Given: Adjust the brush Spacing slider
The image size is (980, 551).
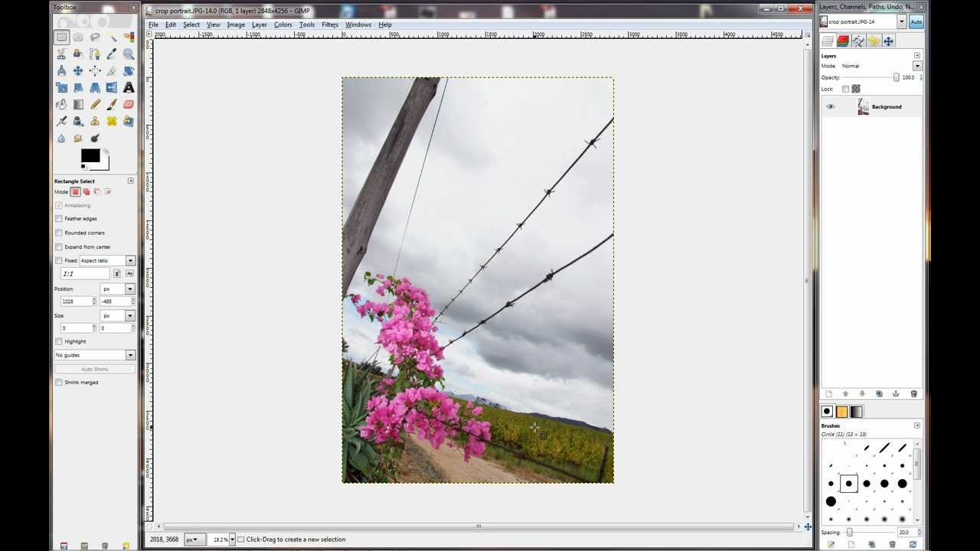Looking at the screenshot, I should point(868,532).
